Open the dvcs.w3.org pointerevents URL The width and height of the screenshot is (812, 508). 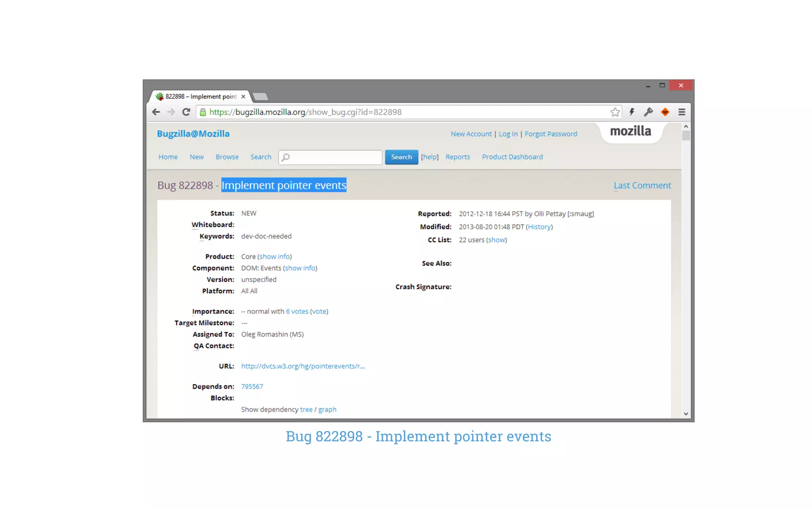pos(303,366)
